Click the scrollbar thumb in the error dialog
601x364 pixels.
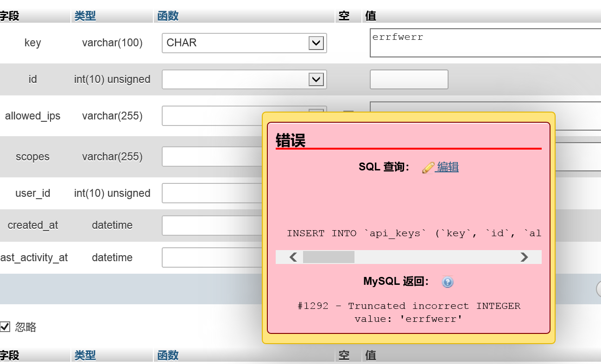tap(329, 257)
